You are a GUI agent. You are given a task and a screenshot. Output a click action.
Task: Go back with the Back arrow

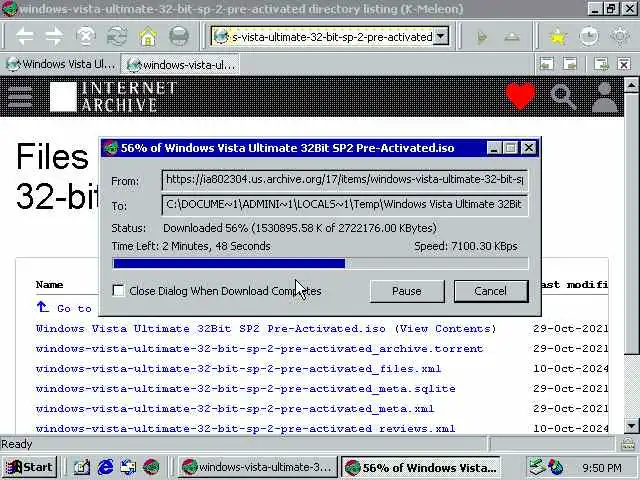[x=24, y=37]
